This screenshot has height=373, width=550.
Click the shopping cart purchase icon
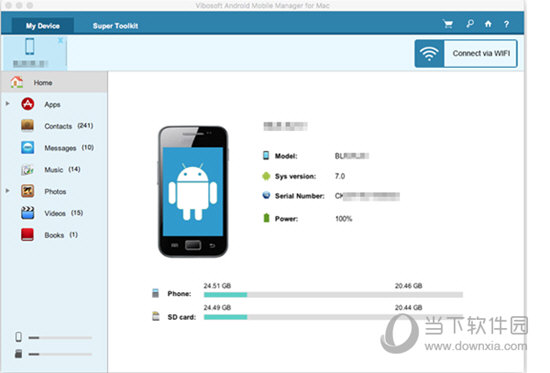[x=448, y=24]
